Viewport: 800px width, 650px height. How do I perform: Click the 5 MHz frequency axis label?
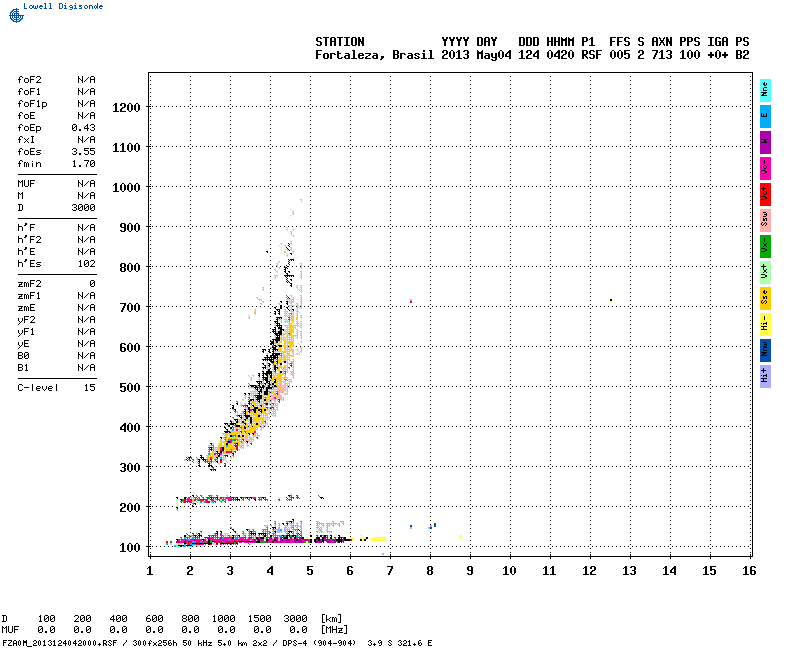(x=310, y=571)
